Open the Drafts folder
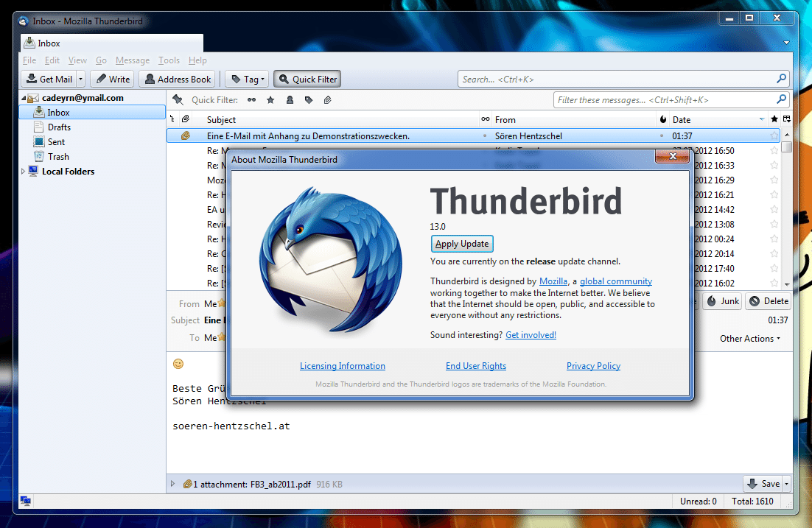The width and height of the screenshot is (812, 528). [59, 127]
